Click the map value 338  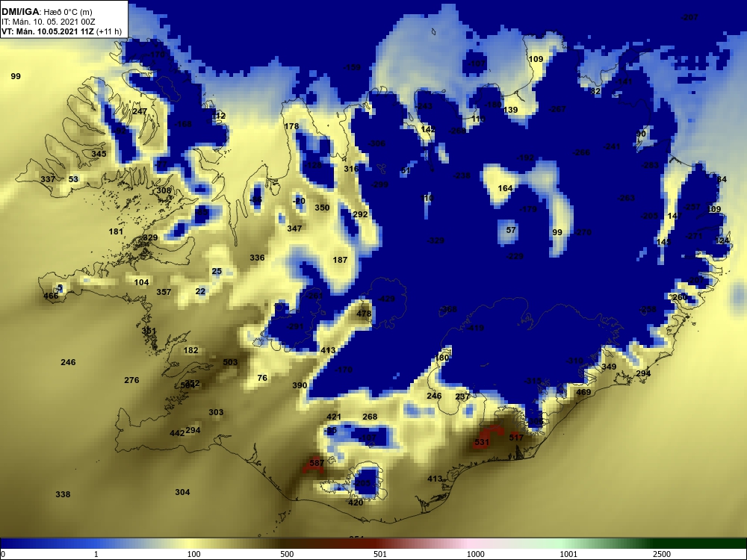pyautogui.click(x=63, y=494)
